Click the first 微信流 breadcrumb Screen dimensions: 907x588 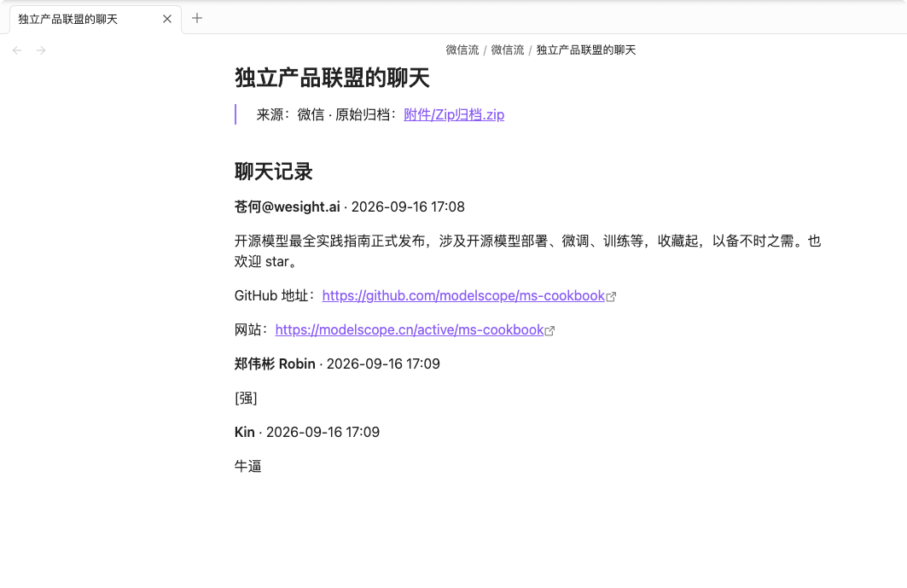pos(462,50)
